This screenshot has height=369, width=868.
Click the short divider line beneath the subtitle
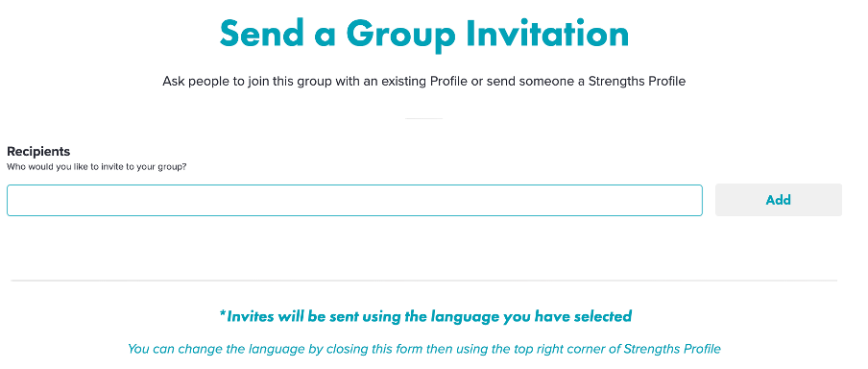pyautogui.click(x=424, y=118)
